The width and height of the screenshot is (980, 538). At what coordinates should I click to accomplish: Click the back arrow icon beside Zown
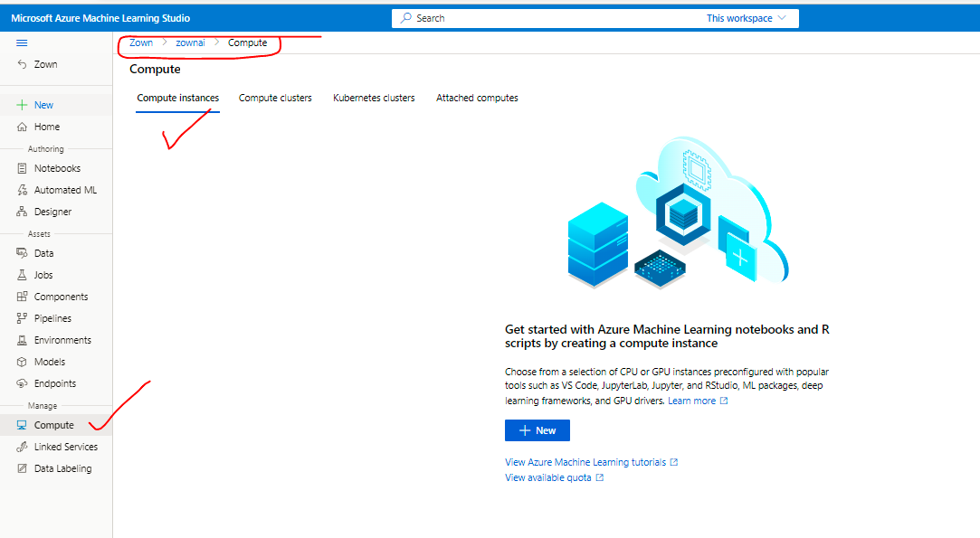coord(22,64)
